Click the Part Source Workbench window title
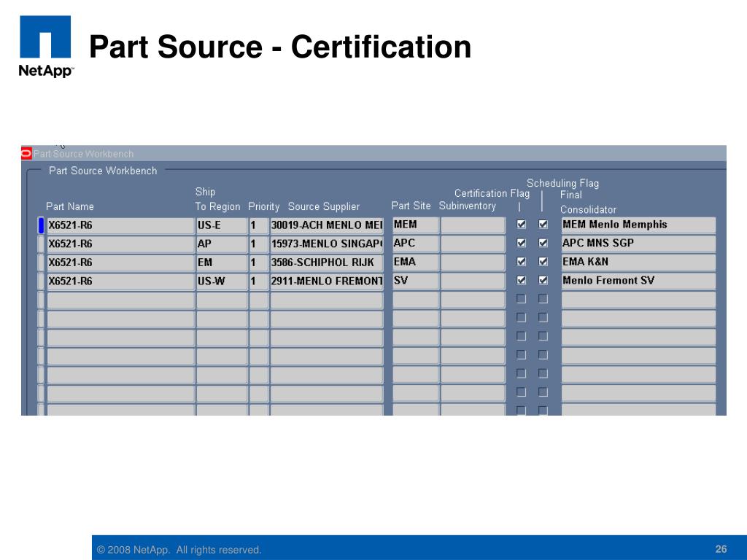Image resolution: width=747 pixels, height=560 pixels. 83,154
